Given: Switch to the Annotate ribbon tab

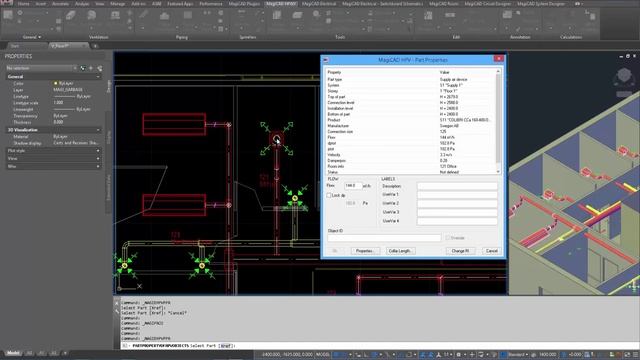Looking at the screenshot, I should click(x=60, y=4).
